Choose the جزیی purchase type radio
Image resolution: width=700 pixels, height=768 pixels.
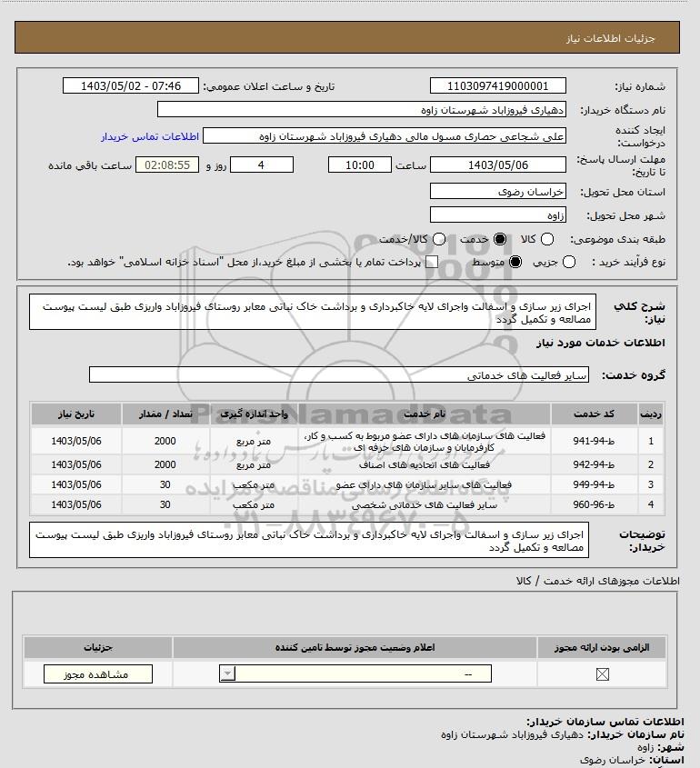569,262
